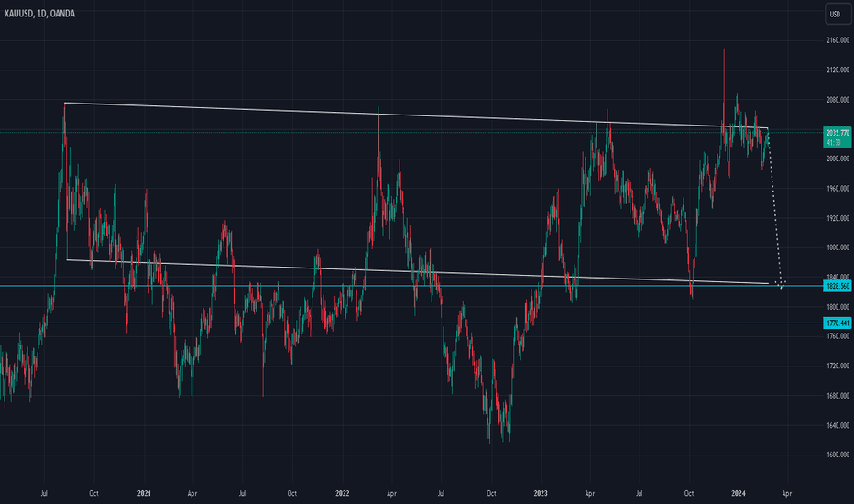
Task: Click the 2022 label on time axis
Action: point(342,493)
